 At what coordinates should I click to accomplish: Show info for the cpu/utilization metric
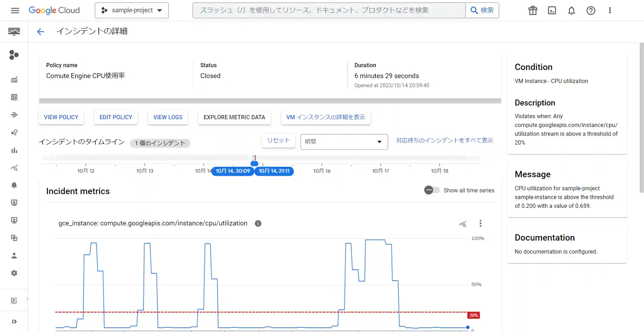point(258,223)
